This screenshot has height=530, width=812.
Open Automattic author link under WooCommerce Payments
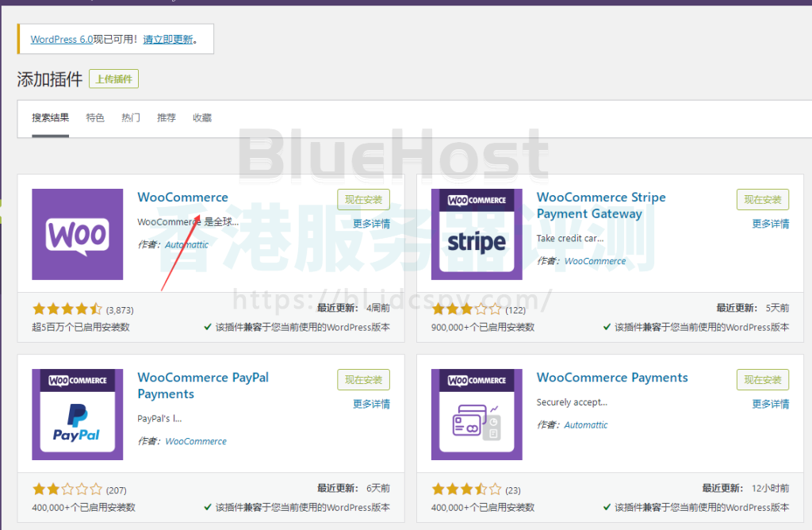click(x=586, y=424)
